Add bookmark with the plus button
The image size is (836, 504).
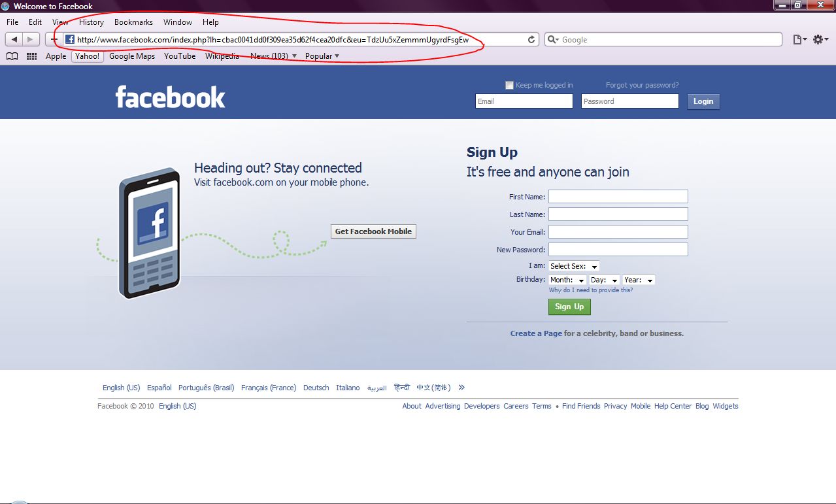point(54,40)
